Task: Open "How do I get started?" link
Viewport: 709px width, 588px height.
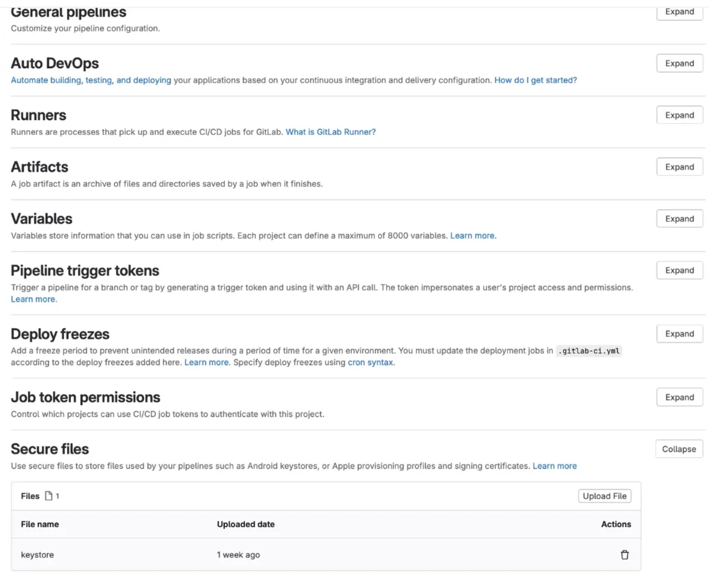Action: (535, 80)
